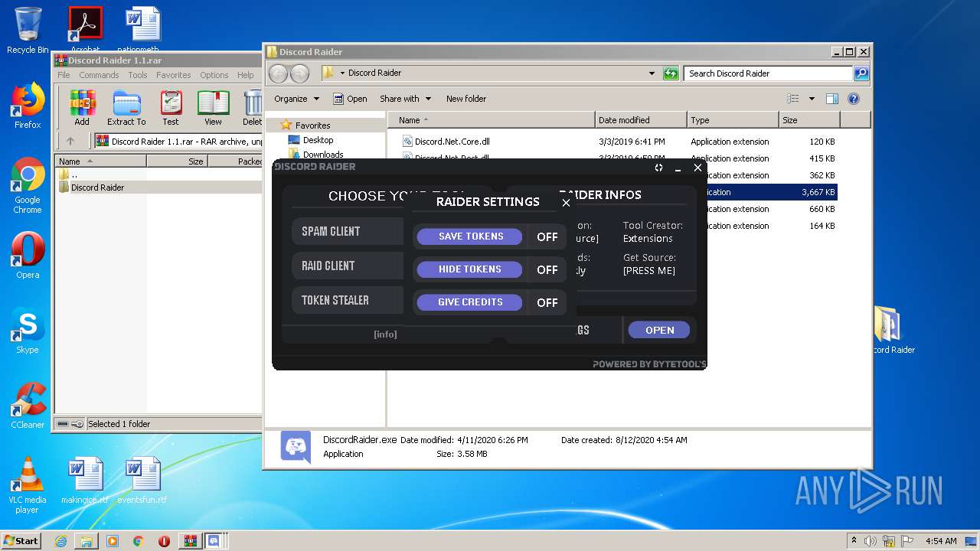Toggle HIDE TOKENS switch showing OFF
The width and height of the screenshot is (980, 551).
point(547,270)
